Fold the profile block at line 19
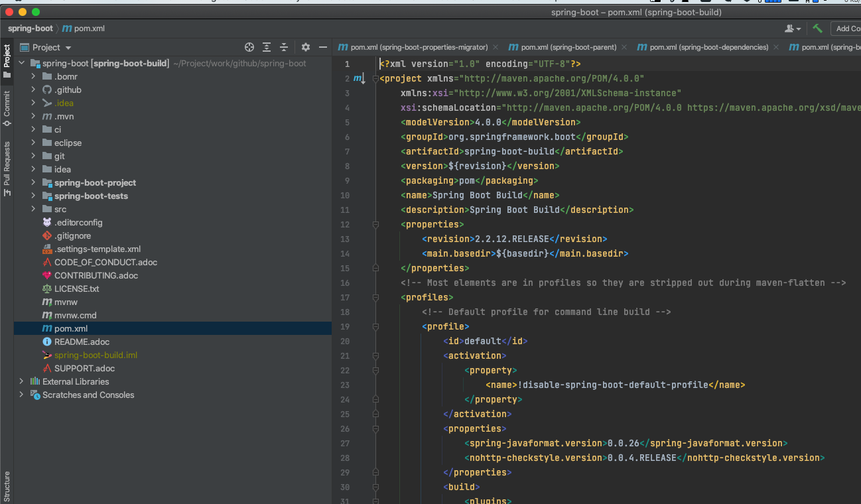Screen dimensions: 861x504 (x=375, y=326)
